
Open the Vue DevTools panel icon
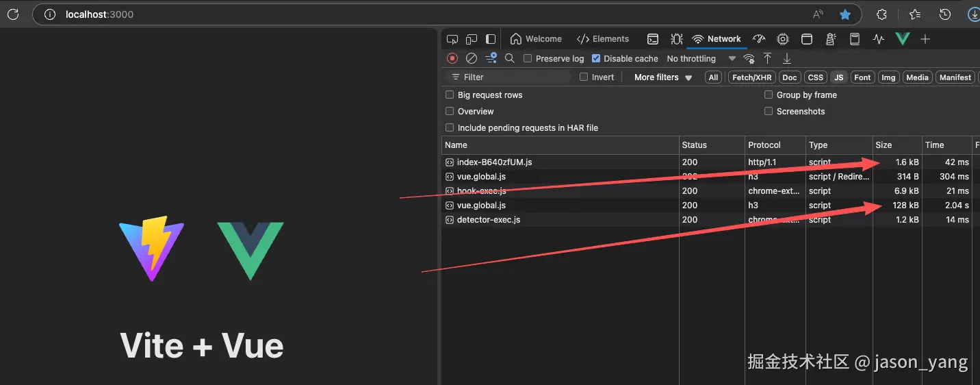coord(903,39)
